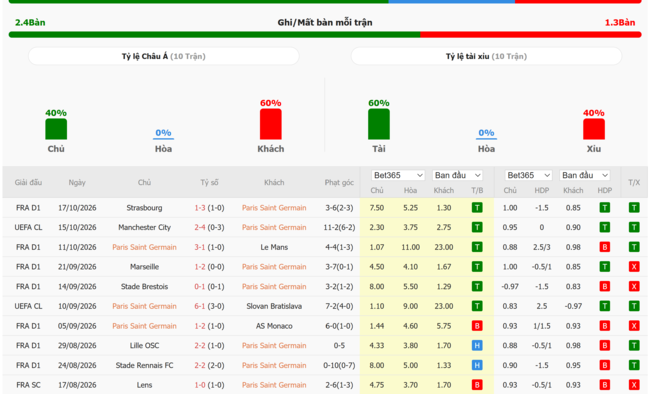Open Paris Saint Germain link in Stade Brestois row

coord(274,287)
